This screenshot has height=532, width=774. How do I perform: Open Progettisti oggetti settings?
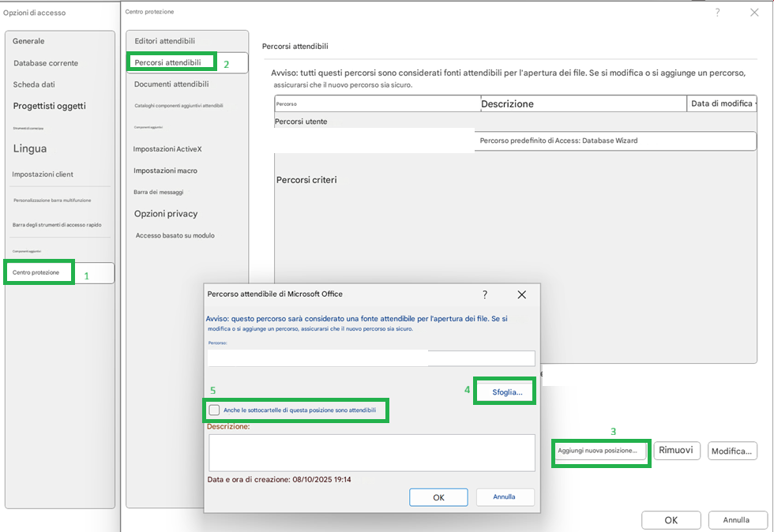[x=49, y=106]
